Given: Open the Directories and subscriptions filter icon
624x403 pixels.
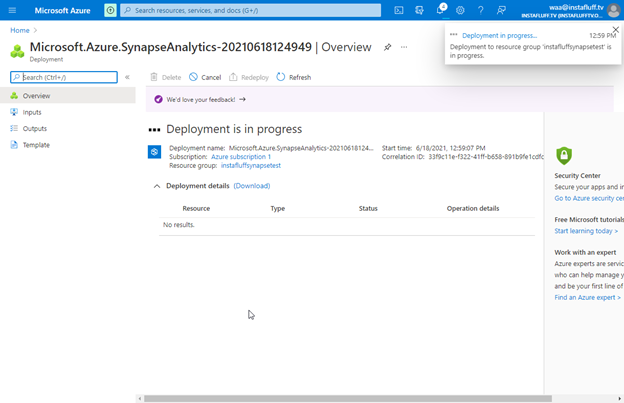Looking at the screenshot, I should coord(419,10).
